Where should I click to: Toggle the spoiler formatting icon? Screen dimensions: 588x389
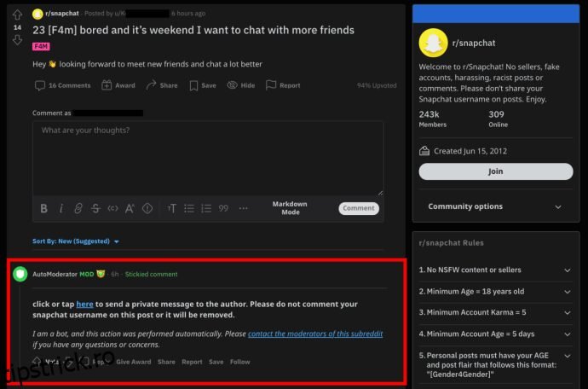tap(147, 208)
